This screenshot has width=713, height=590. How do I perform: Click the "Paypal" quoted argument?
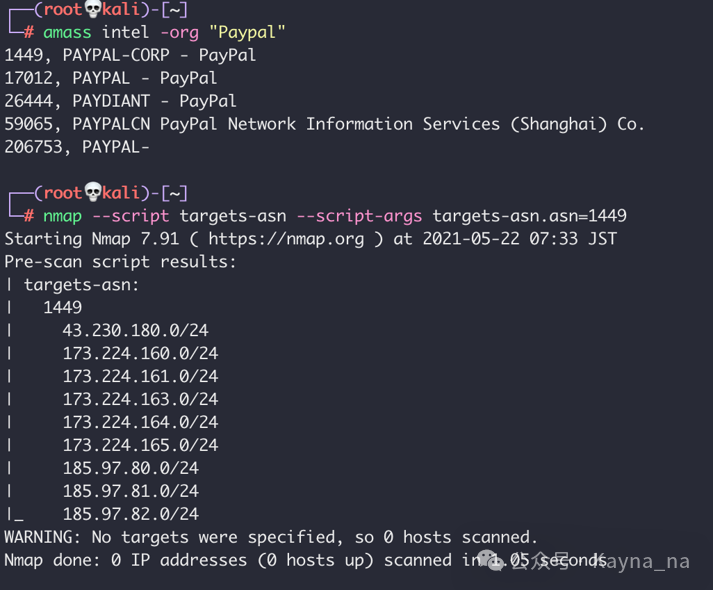click(x=247, y=33)
